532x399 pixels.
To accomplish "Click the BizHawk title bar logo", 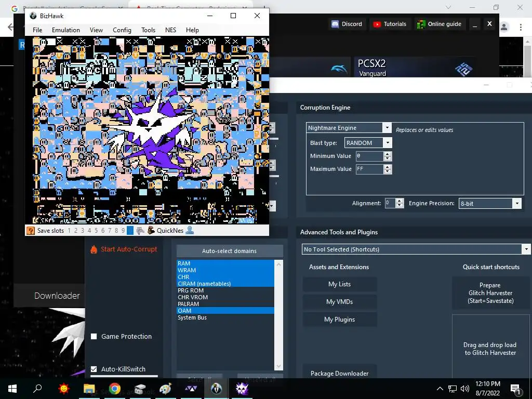I will tap(33, 16).
